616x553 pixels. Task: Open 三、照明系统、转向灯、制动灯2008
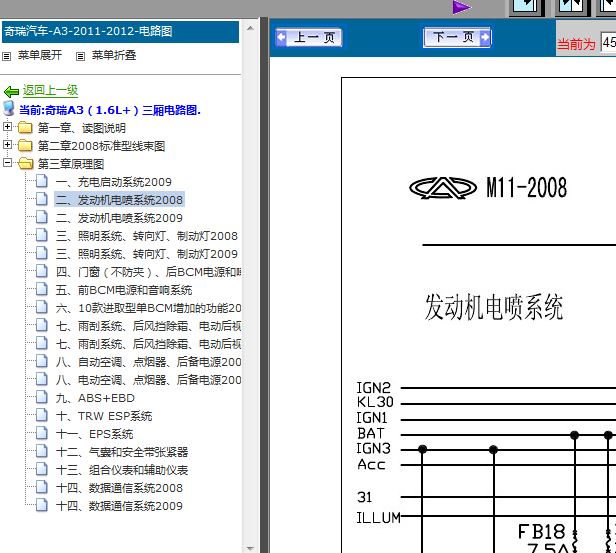pos(147,236)
